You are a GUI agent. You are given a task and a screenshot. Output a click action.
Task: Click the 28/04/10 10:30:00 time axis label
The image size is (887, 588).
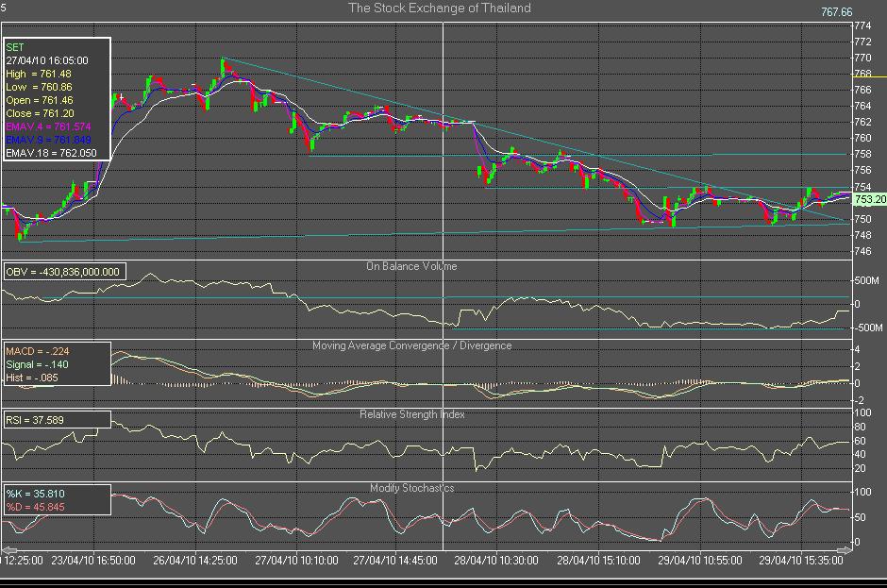click(x=496, y=561)
